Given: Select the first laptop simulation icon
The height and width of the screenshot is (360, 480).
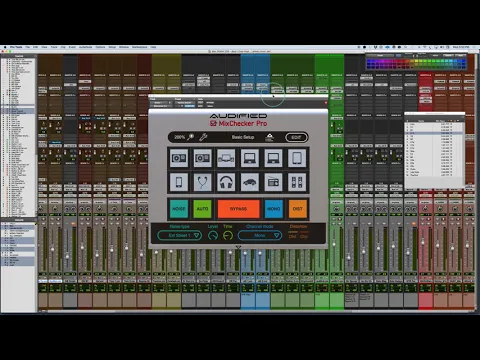Looking at the screenshot, I should point(250,158).
